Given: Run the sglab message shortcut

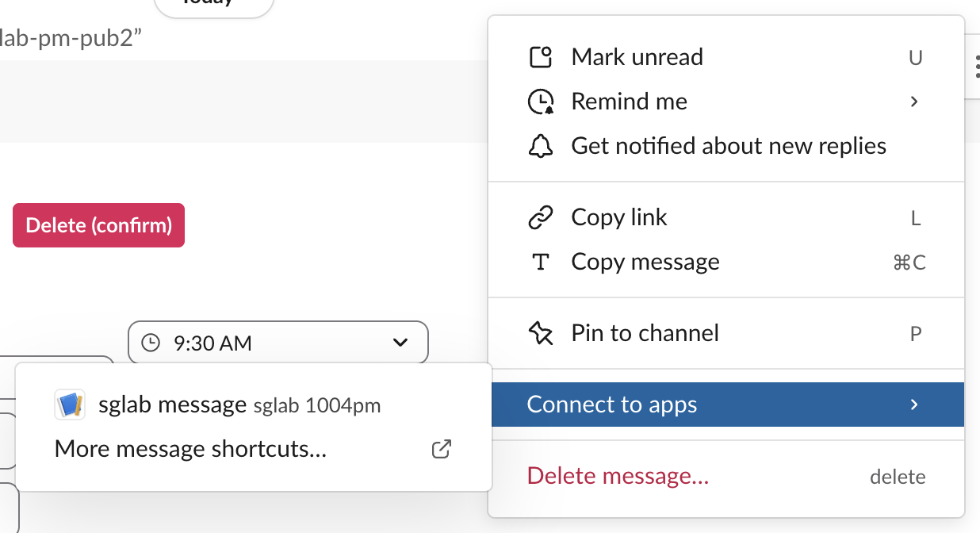Looking at the screenshot, I should pos(254,405).
